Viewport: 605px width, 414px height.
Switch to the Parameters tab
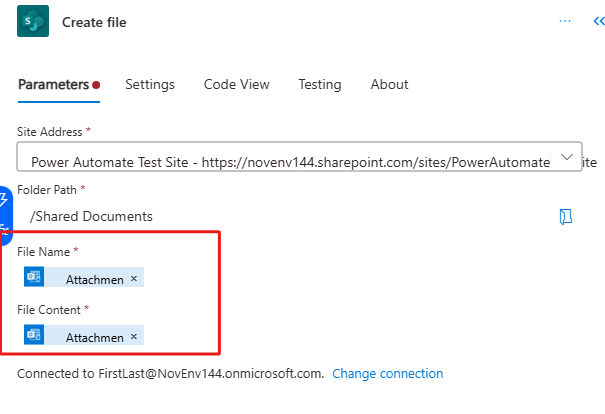coord(53,84)
